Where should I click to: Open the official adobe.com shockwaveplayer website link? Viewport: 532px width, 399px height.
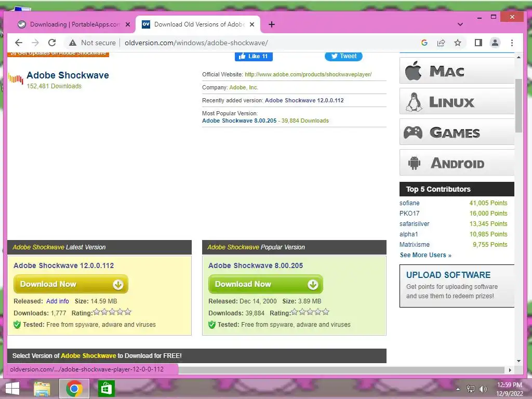click(x=308, y=74)
